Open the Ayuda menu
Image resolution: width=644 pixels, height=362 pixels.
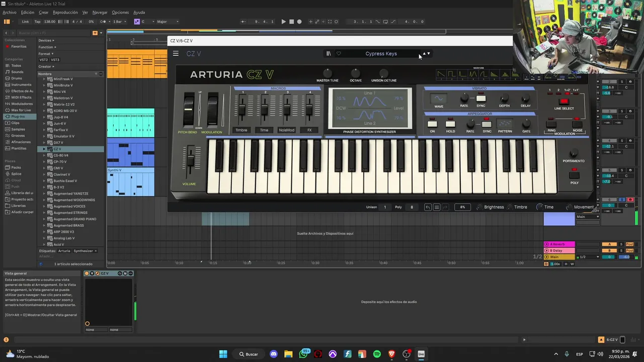[139, 12]
